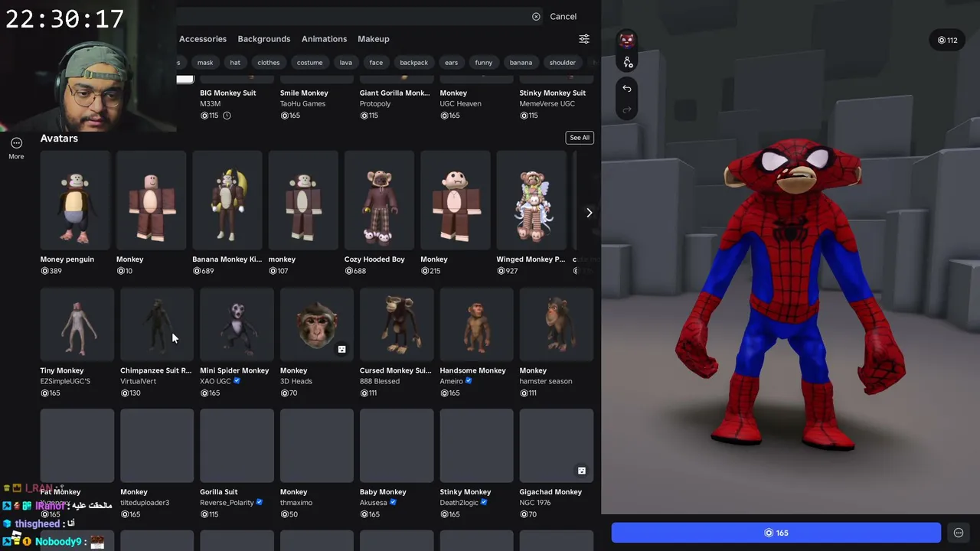The image size is (980, 551).
Task: Undo the last avatar change
Action: [x=627, y=89]
